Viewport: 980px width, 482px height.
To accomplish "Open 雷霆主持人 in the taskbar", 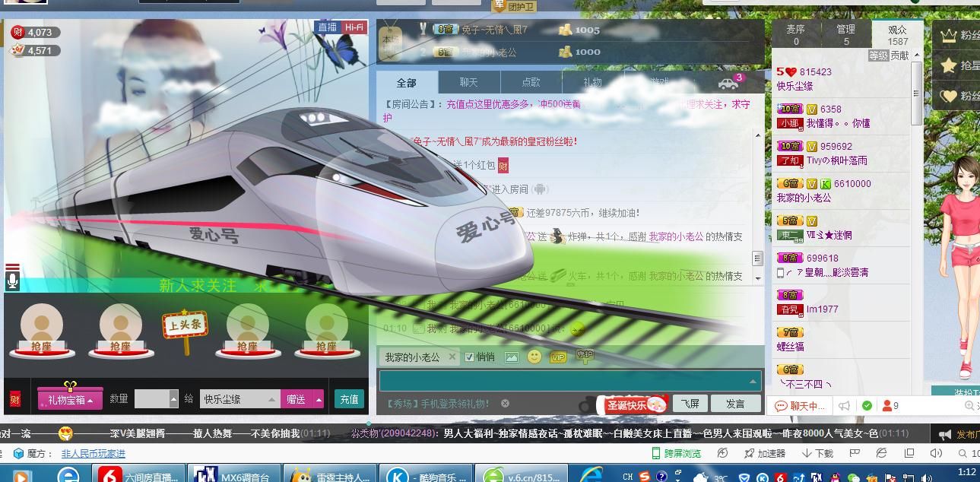I will tap(330, 474).
